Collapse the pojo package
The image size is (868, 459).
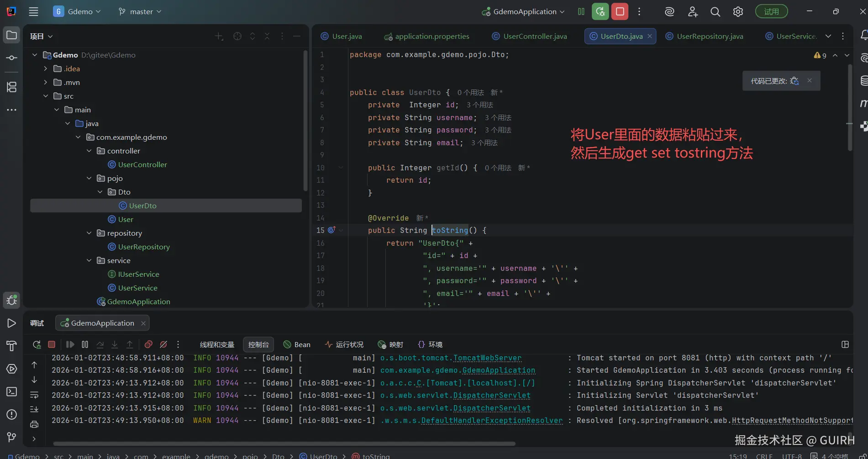click(89, 178)
